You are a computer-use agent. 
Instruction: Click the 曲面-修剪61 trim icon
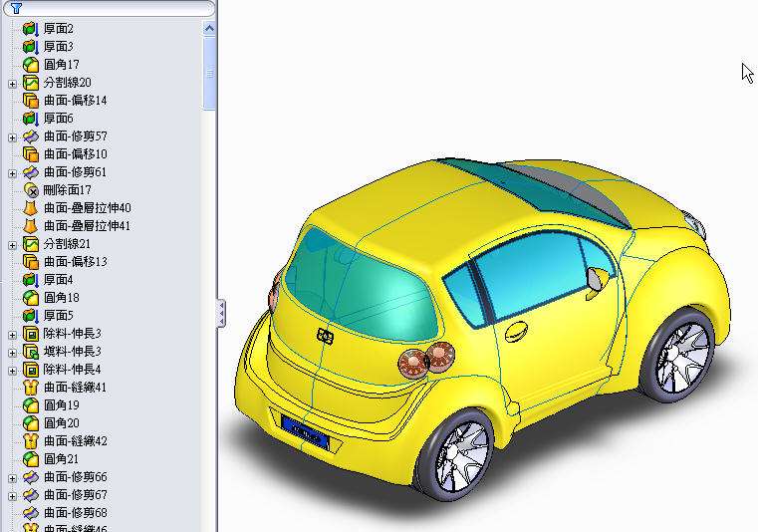click(31, 172)
